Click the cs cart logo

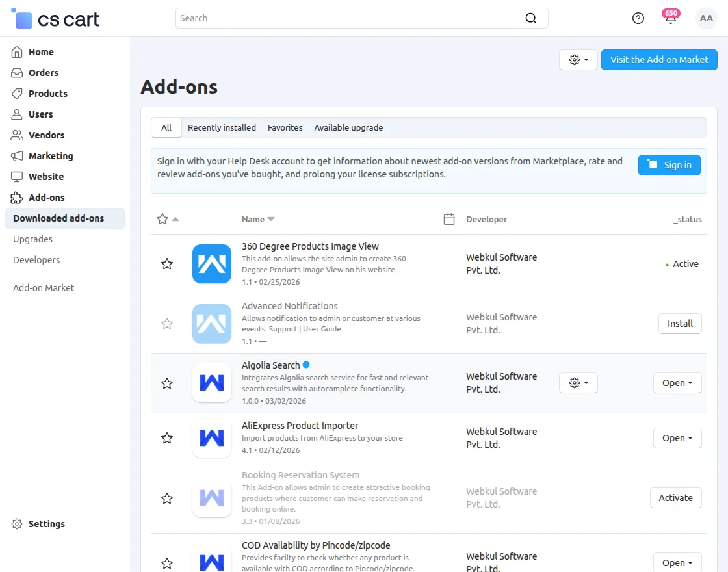pyautogui.click(x=56, y=19)
